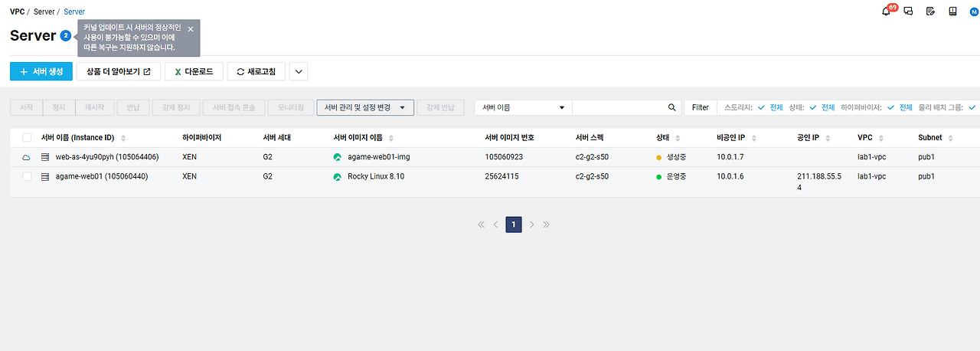Viewport: 980px width, 351px height.
Task: Click the 강제 정지 button
Action: click(x=176, y=107)
